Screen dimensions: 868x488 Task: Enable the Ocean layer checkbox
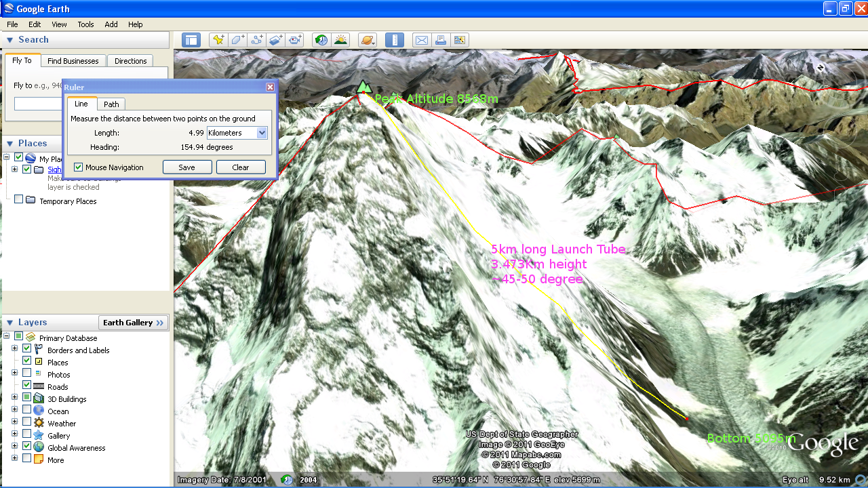(x=27, y=410)
